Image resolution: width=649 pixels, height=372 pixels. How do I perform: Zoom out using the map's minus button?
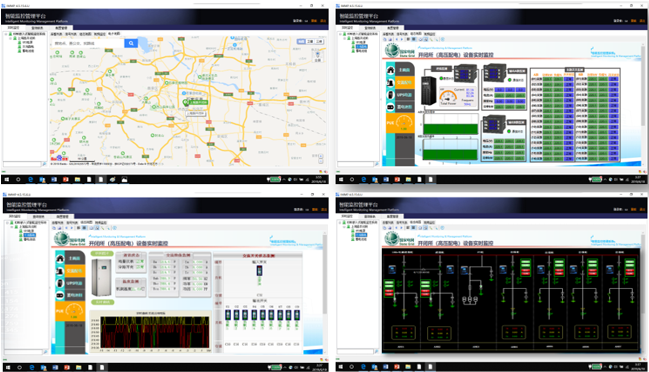[320, 161]
